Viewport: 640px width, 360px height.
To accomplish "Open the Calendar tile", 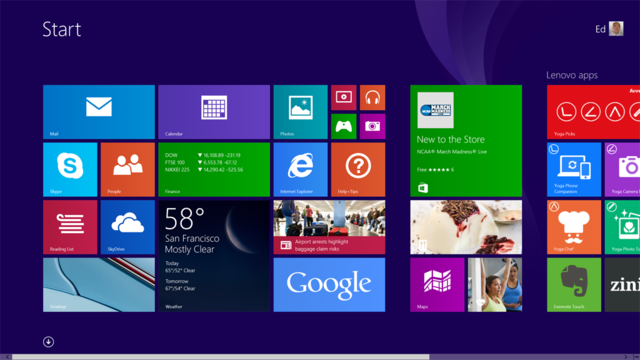I will pos(214,112).
